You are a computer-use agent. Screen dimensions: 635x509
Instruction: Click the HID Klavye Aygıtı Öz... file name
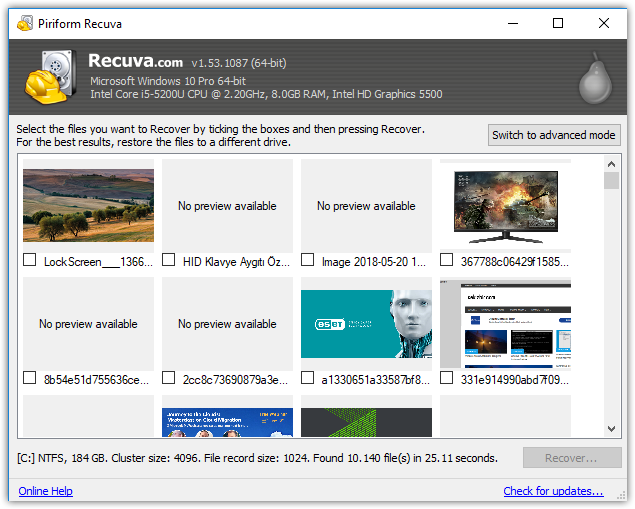coord(237,262)
